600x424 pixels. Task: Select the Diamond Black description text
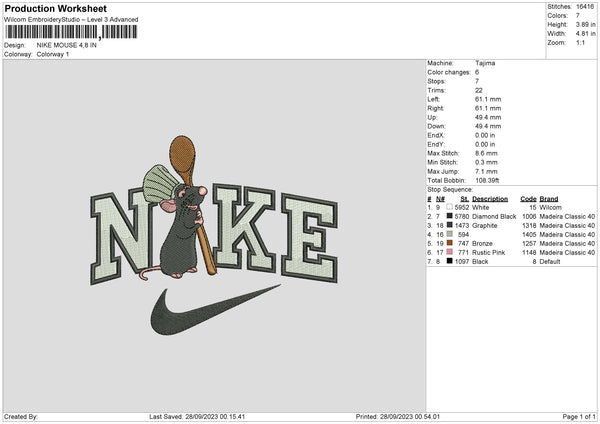(494, 217)
